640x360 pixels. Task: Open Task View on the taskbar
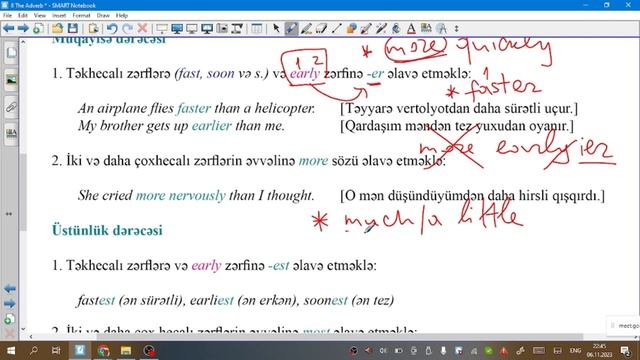point(56,351)
